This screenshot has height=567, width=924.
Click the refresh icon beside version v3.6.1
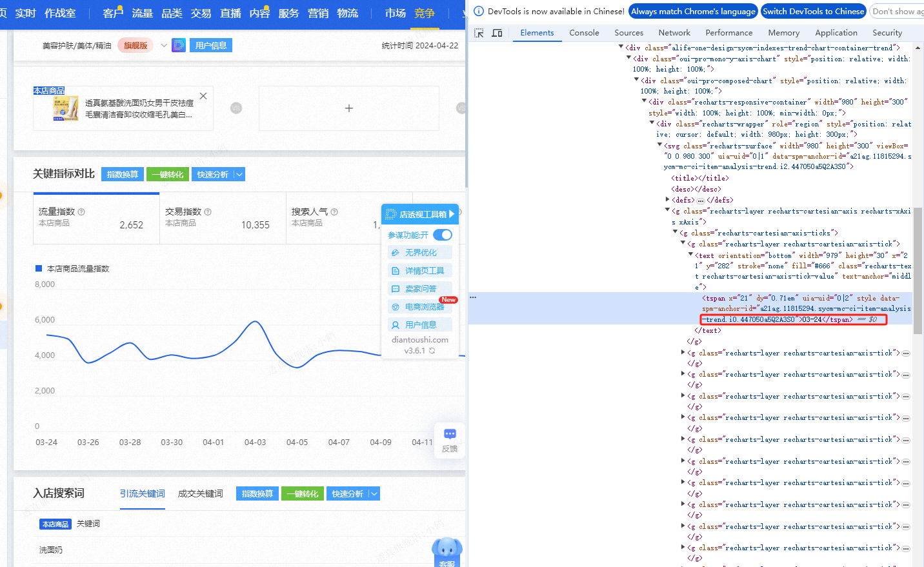432,351
